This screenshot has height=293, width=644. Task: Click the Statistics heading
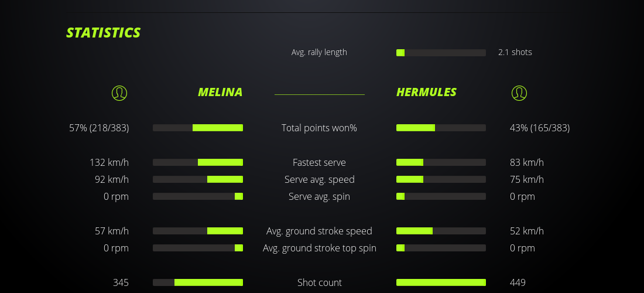coord(103,33)
